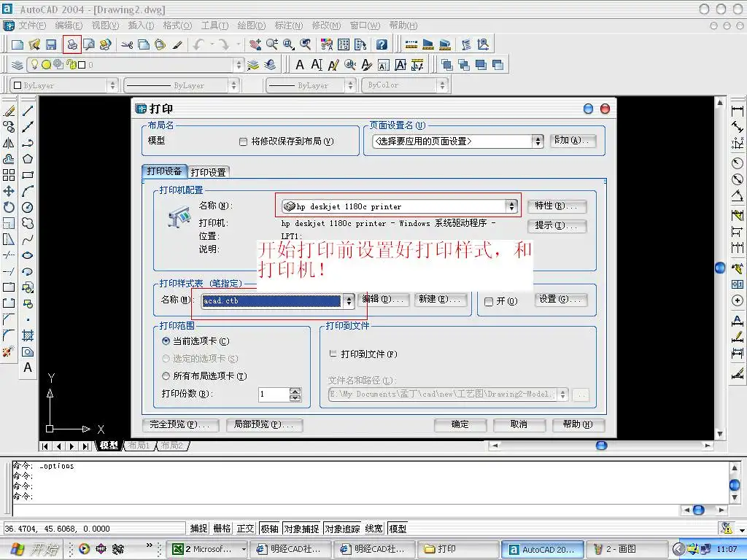Screen dimensions: 747x560
Task: Click the 编辑(D) plot style edit button
Action: 383,299
